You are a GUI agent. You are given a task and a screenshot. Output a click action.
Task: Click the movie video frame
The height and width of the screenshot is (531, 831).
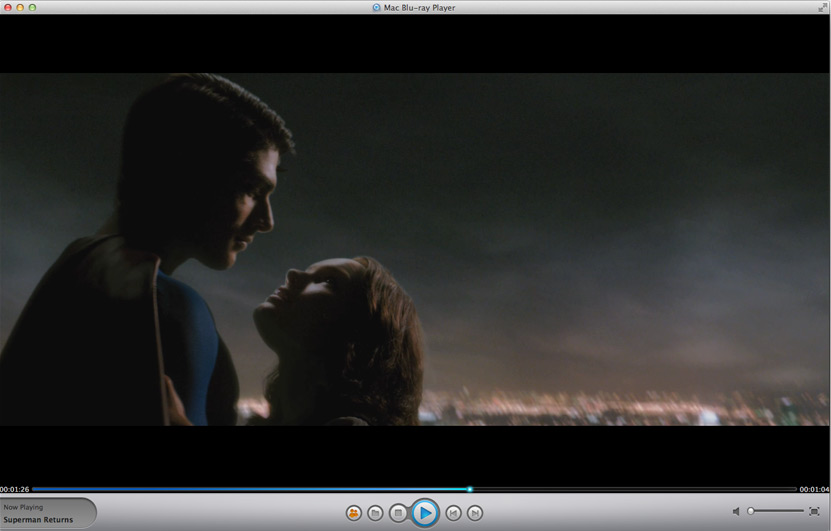click(415, 249)
